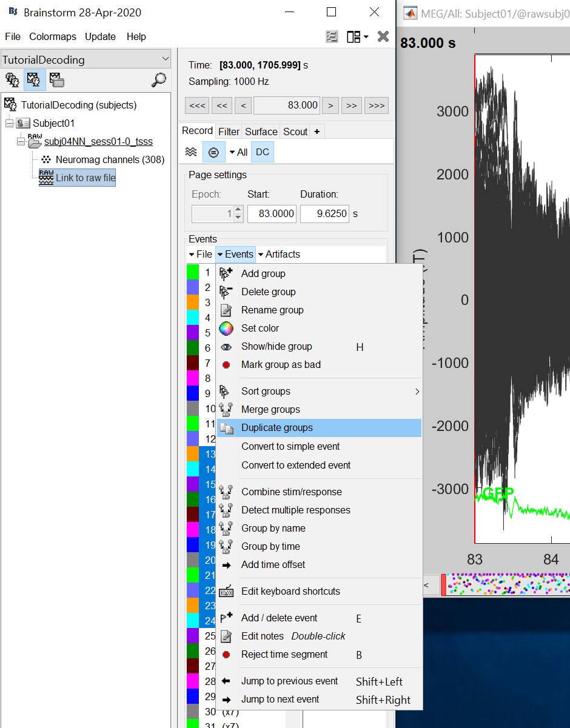Image resolution: width=570 pixels, height=728 pixels.
Task: Click the display mode waves icon
Action: click(x=191, y=152)
